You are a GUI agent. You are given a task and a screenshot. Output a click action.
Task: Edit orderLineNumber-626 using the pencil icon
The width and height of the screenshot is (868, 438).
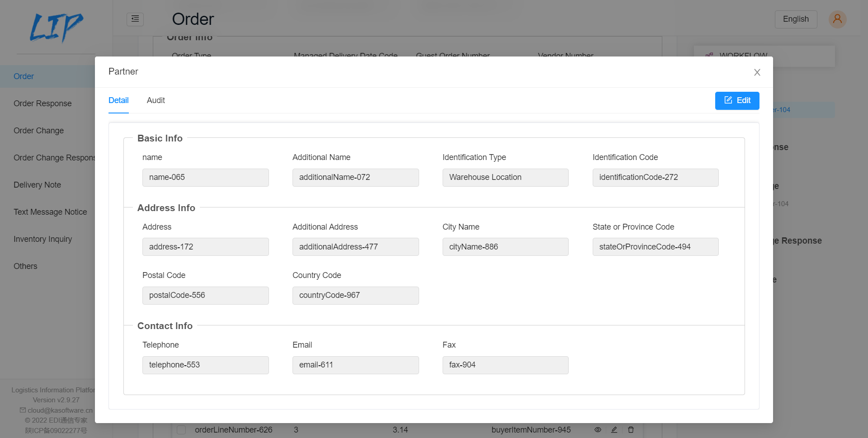[614, 430]
